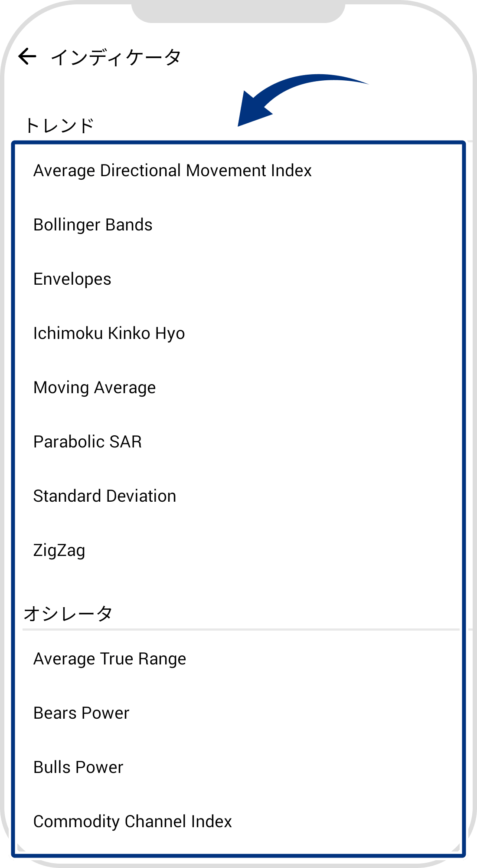Choose the ZigZag indicator
Viewport: 477px width, 868px height.
point(59,550)
